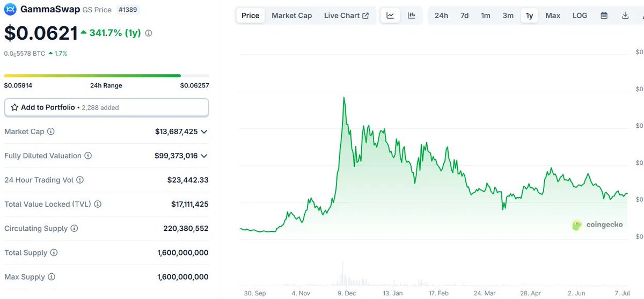
Task: Set chart range to Max
Action: pos(553,16)
